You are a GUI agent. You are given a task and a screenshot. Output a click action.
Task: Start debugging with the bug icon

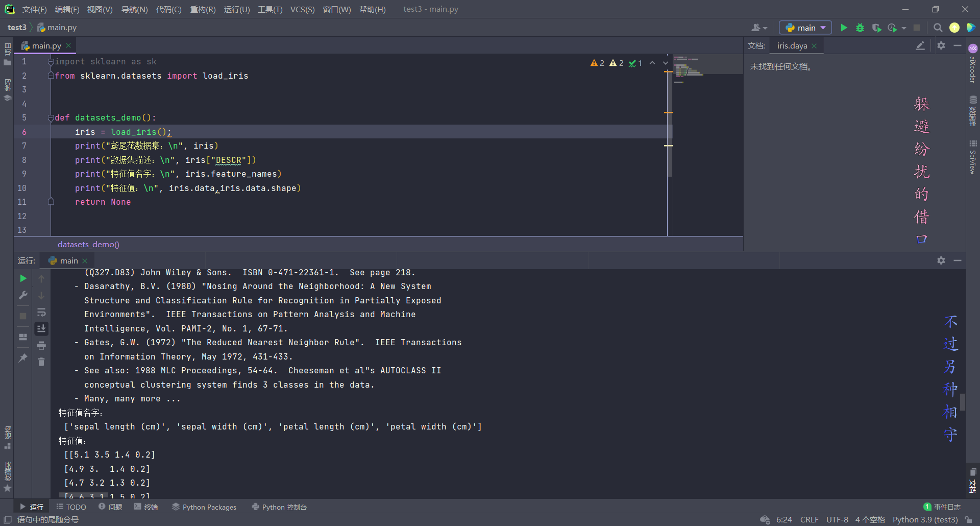[860, 28]
